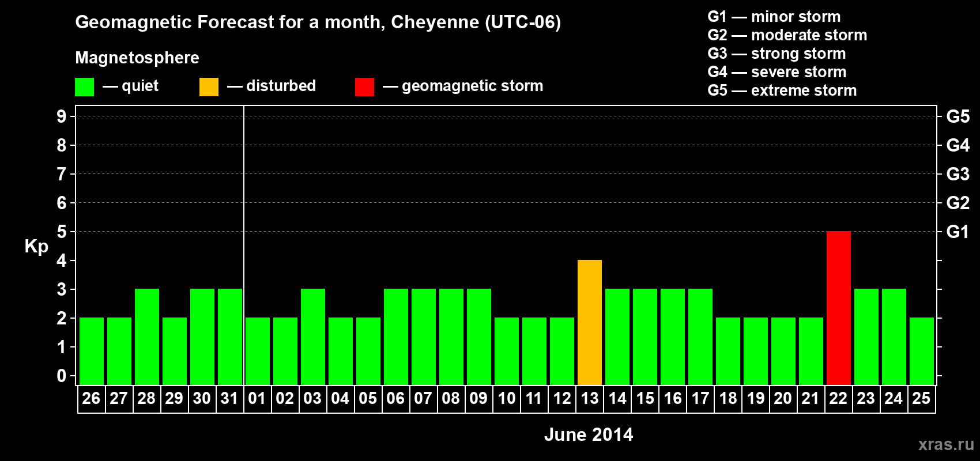Click date label 26 on the axis
This screenshot has height=461, width=980.
91,399
